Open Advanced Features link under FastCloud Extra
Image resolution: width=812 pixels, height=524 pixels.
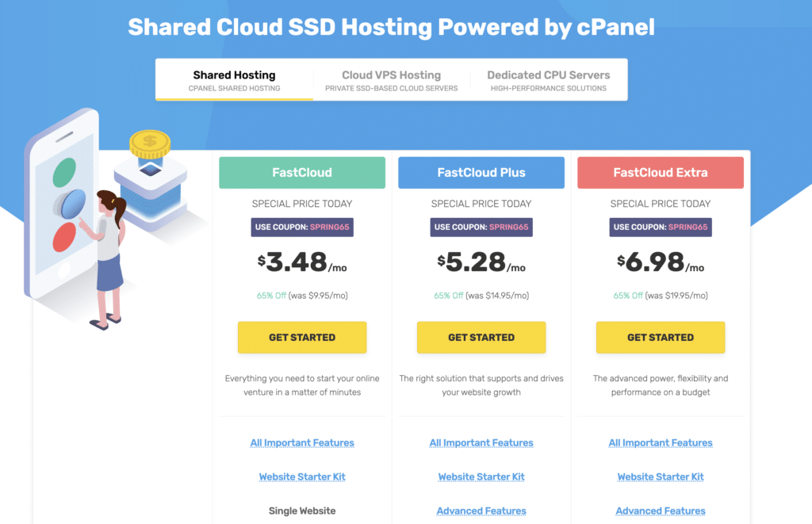point(661,511)
